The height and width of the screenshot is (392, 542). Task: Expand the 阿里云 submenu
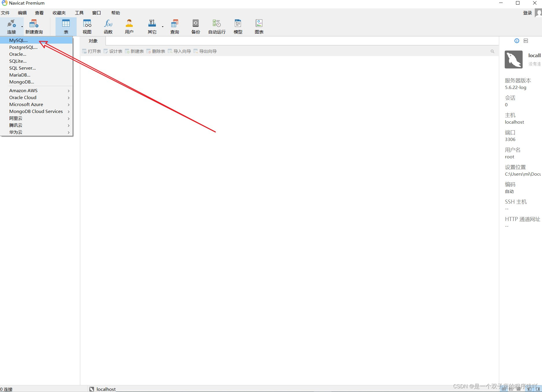pyautogui.click(x=36, y=118)
